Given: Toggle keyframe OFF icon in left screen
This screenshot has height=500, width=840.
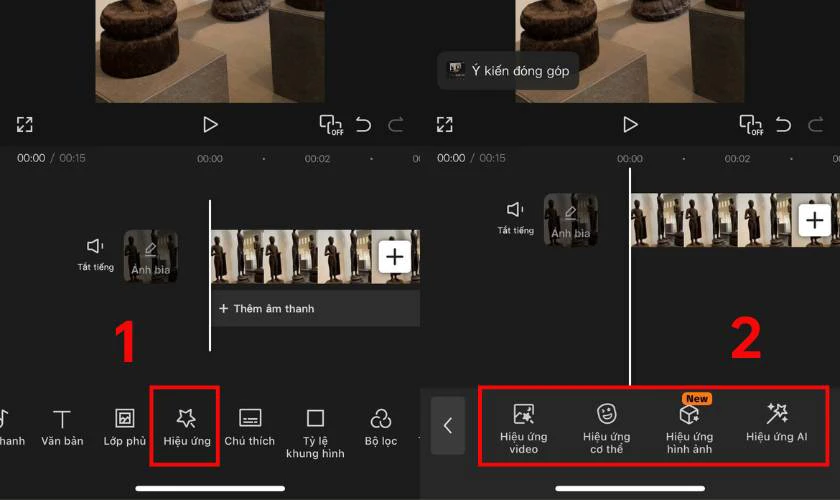Looking at the screenshot, I should pos(331,125).
